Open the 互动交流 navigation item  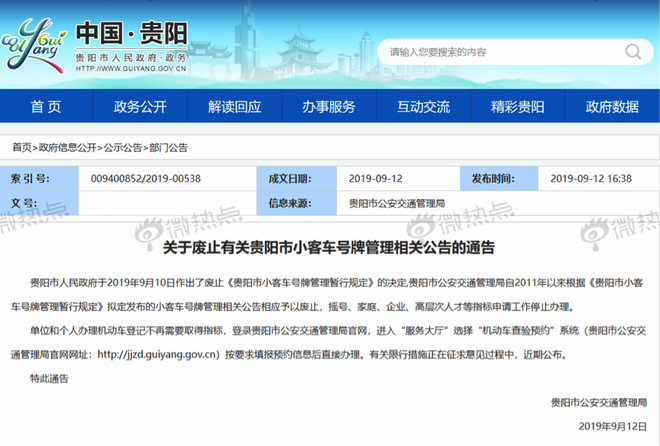(x=423, y=107)
